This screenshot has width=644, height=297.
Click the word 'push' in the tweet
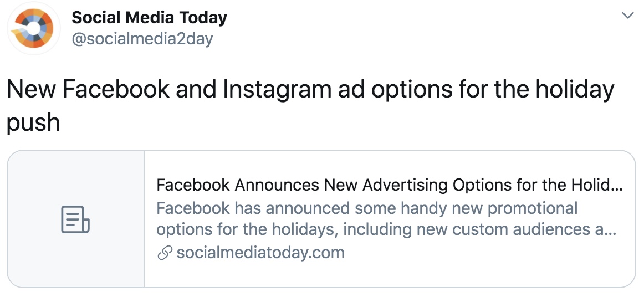pyautogui.click(x=34, y=122)
